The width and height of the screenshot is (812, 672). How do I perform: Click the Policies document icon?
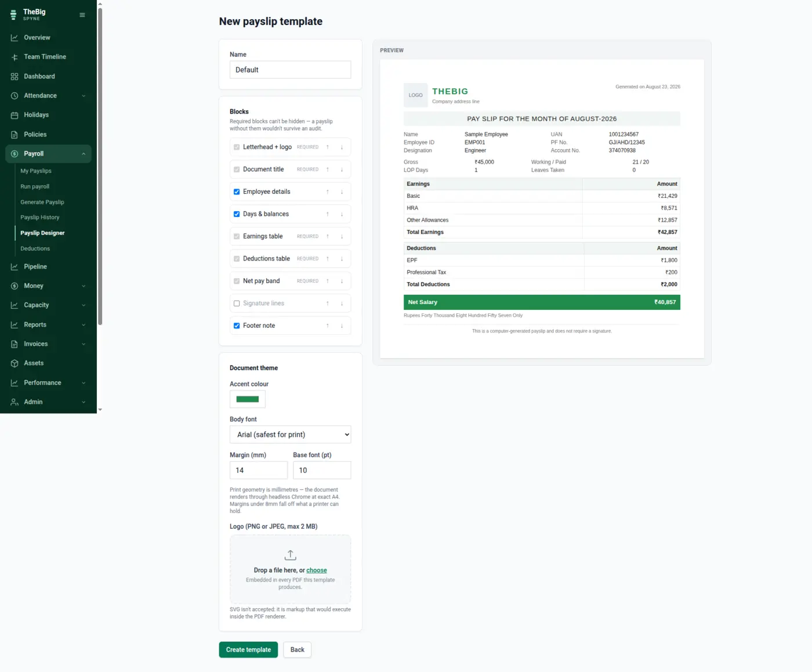pos(14,135)
